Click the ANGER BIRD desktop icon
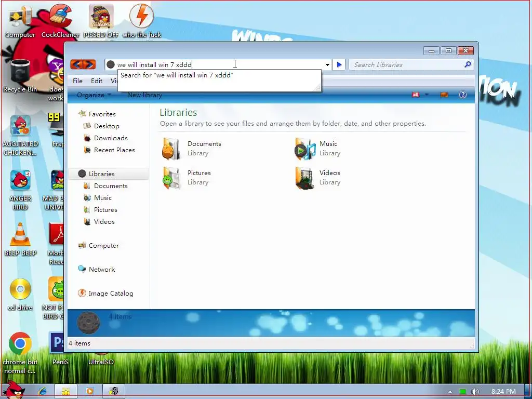The height and width of the screenshot is (399, 532). pos(20,190)
